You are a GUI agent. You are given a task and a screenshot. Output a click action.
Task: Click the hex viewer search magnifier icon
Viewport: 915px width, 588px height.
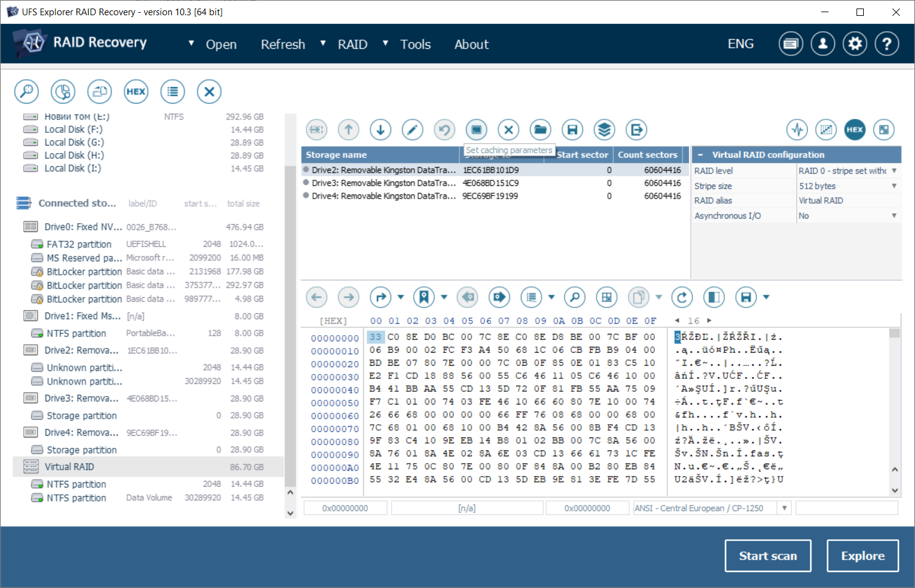[x=574, y=297]
